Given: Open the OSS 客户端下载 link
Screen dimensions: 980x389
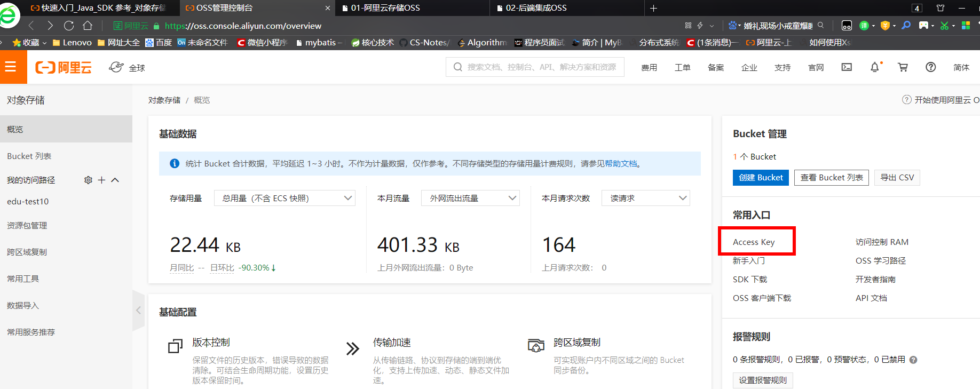Looking at the screenshot, I should 762,298.
